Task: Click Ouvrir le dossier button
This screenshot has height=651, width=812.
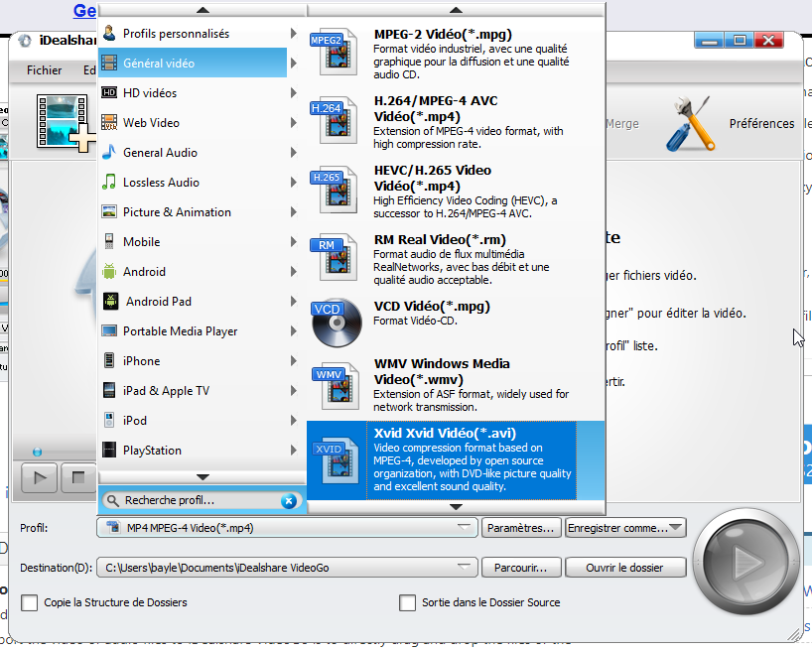Action: [x=625, y=568]
